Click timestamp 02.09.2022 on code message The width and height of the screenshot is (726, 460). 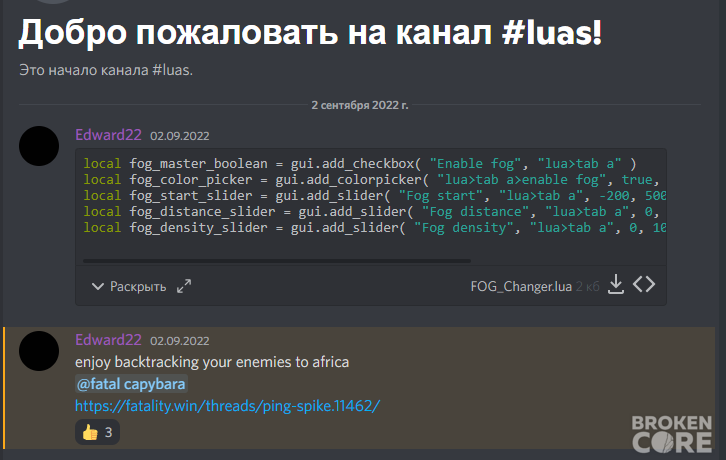pyautogui.click(x=180, y=136)
